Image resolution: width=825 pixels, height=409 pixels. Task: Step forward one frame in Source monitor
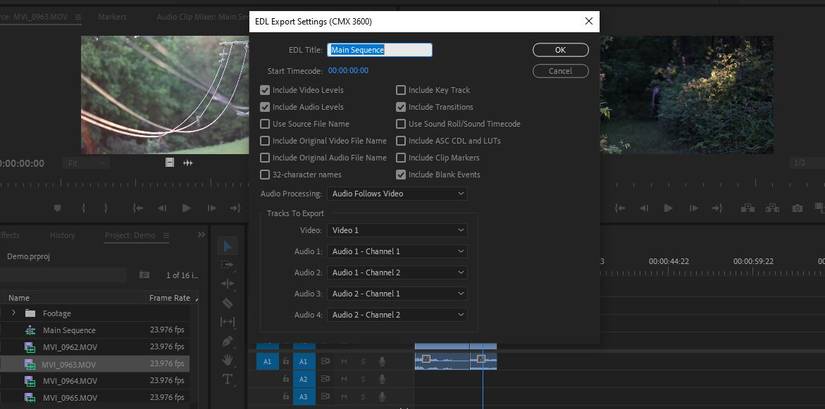[212, 208]
